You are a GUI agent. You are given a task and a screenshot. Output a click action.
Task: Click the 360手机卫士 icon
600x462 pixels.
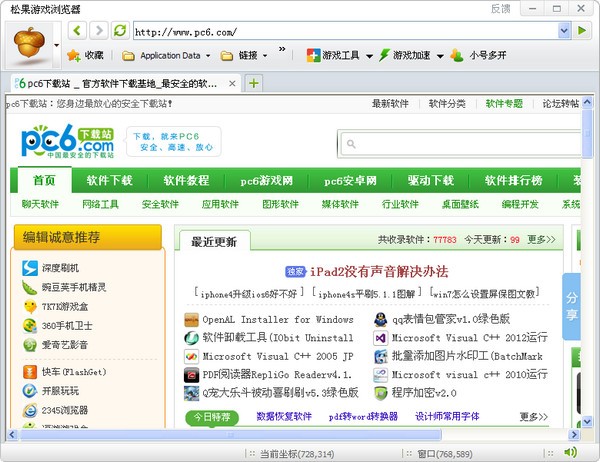[x=30, y=326]
